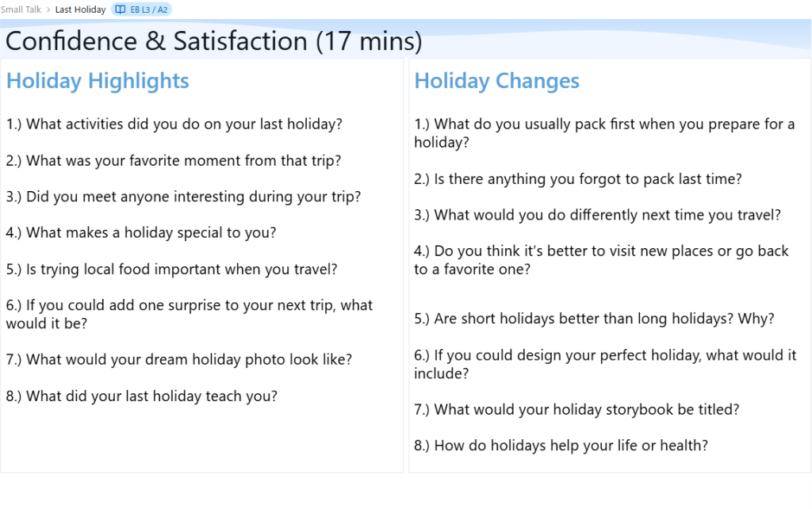Click the favorite moment from that trip question
The width and height of the screenshot is (812, 509).
click(173, 161)
